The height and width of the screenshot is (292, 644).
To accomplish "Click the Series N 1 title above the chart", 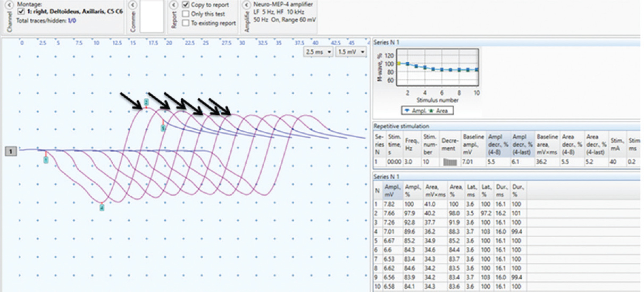I will tap(386, 41).
